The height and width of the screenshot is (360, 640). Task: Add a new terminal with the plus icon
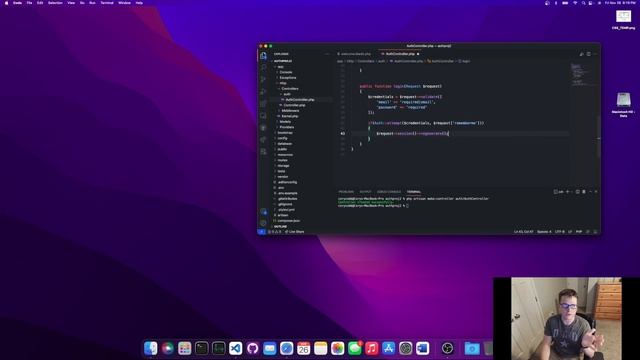click(567, 191)
